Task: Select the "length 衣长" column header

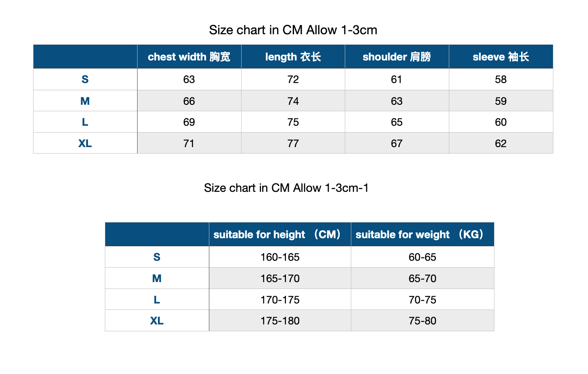Action: (x=293, y=57)
